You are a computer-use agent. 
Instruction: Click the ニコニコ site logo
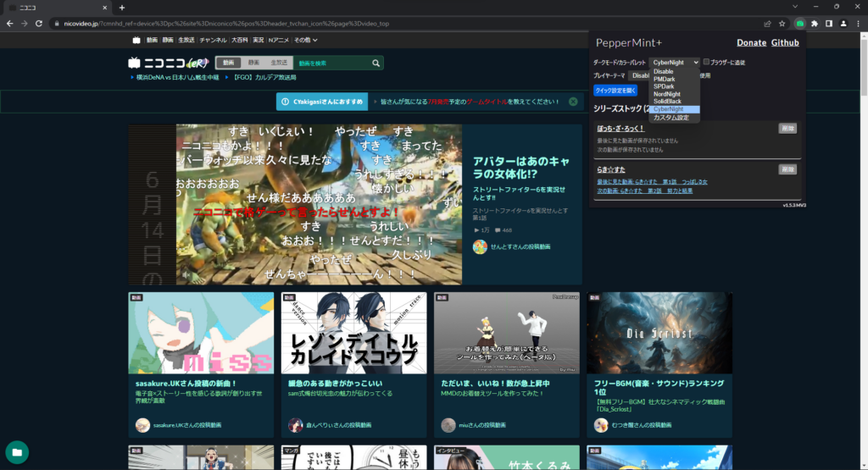[169, 63]
